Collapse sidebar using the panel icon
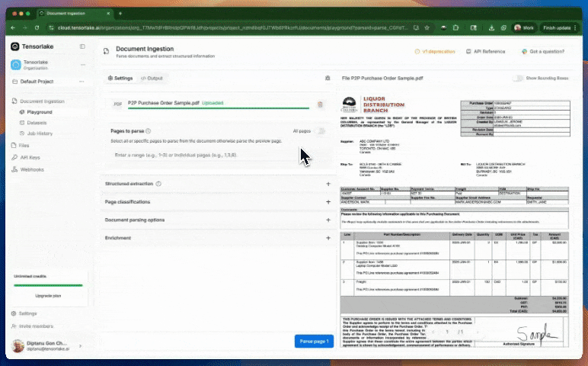 82,47
